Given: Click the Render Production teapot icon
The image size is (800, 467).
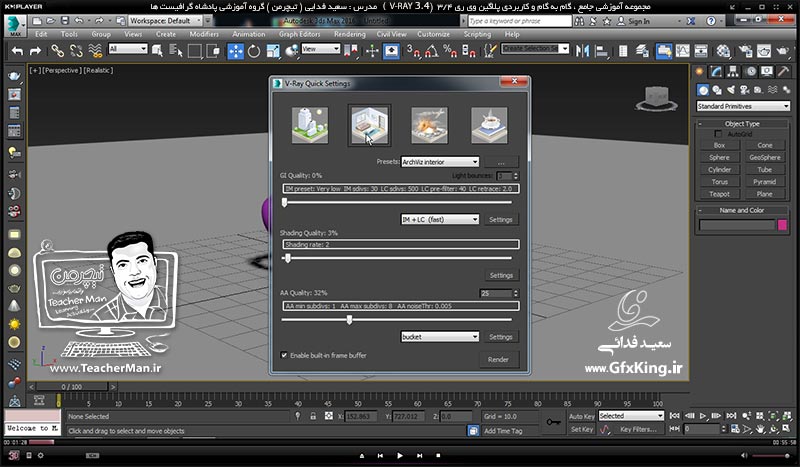Looking at the screenshot, I should [783, 51].
